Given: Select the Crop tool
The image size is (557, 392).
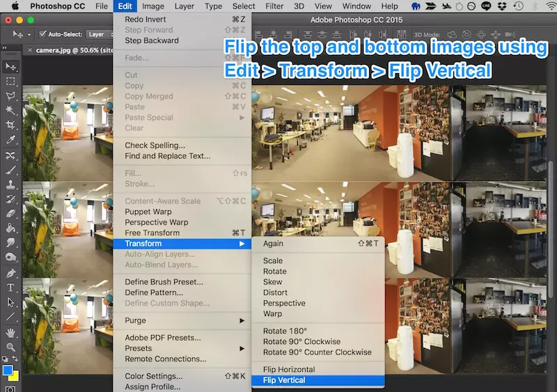Looking at the screenshot, I should (x=10, y=125).
